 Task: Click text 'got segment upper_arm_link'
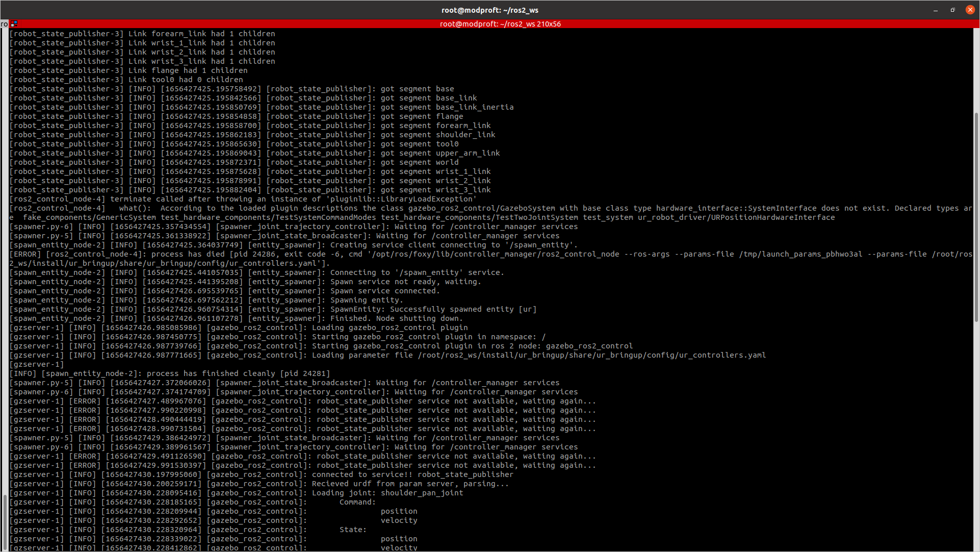[x=440, y=153]
